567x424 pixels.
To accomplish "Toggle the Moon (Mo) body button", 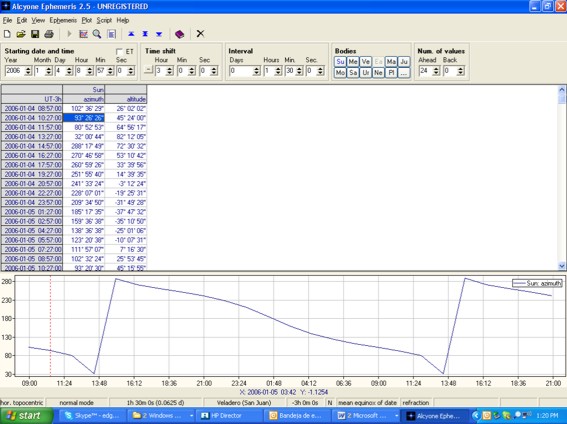I will [340, 73].
